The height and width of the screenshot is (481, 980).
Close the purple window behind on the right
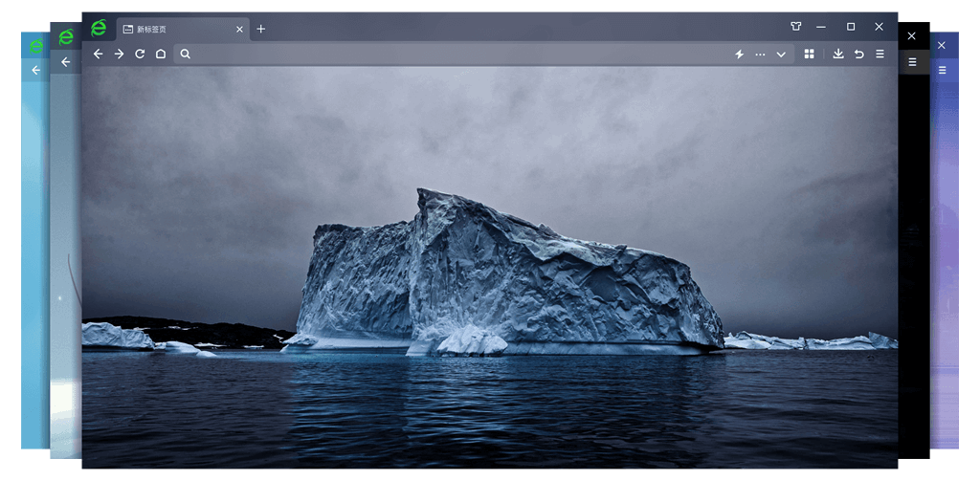(942, 45)
